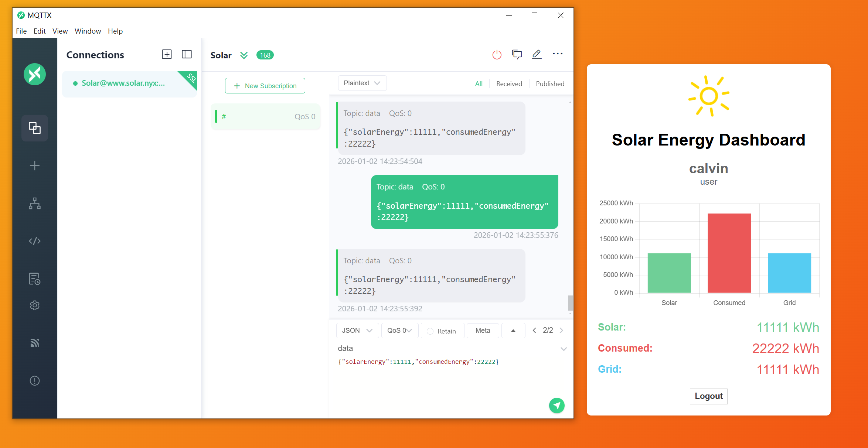Open the View menu
The height and width of the screenshot is (448, 868).
click(x=60, y=31)
